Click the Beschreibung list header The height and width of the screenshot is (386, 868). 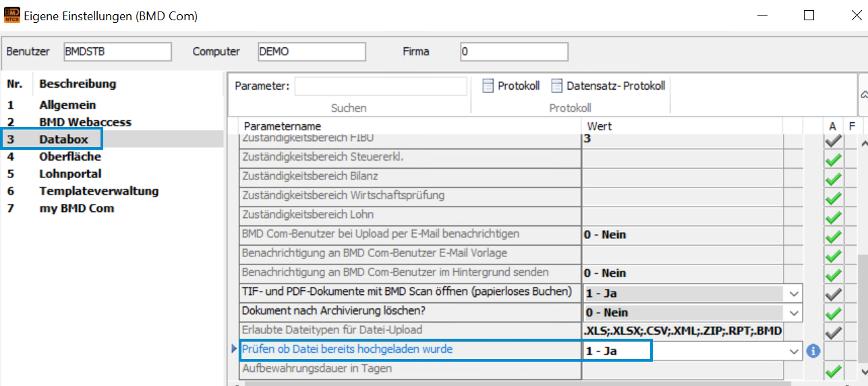pos(78,84)
